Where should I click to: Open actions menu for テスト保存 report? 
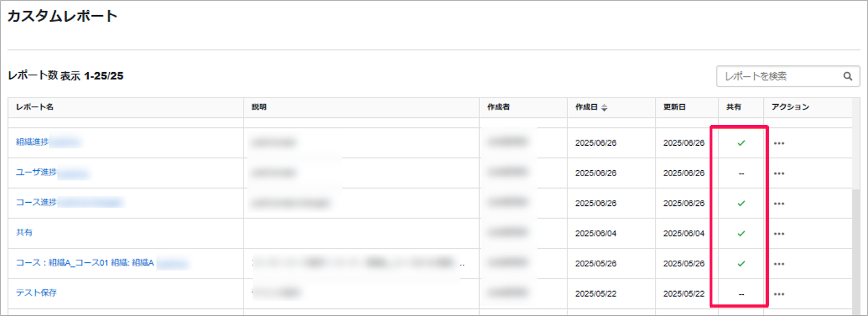(x=779, y=294)
